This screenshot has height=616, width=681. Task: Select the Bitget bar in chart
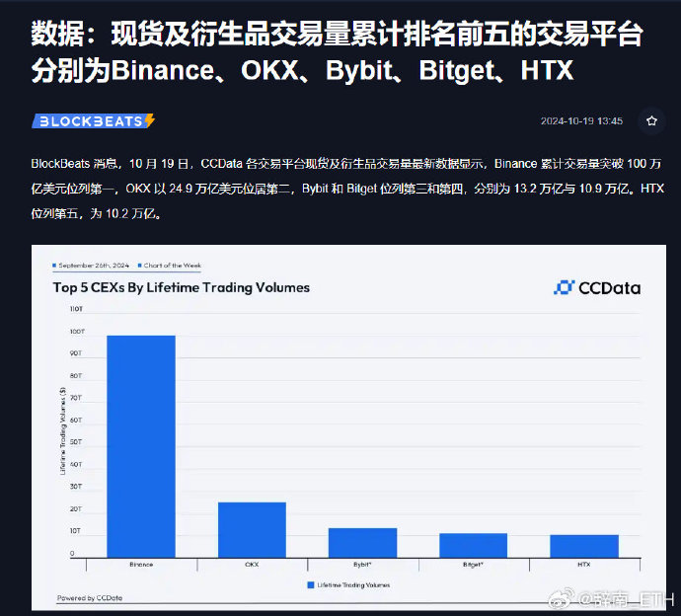coord(474,546)
